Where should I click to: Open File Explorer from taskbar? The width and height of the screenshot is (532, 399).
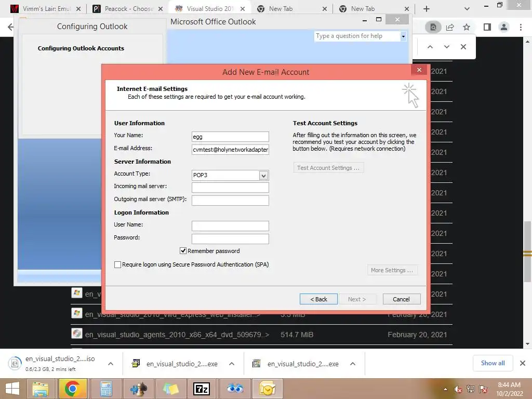(41, 389)
